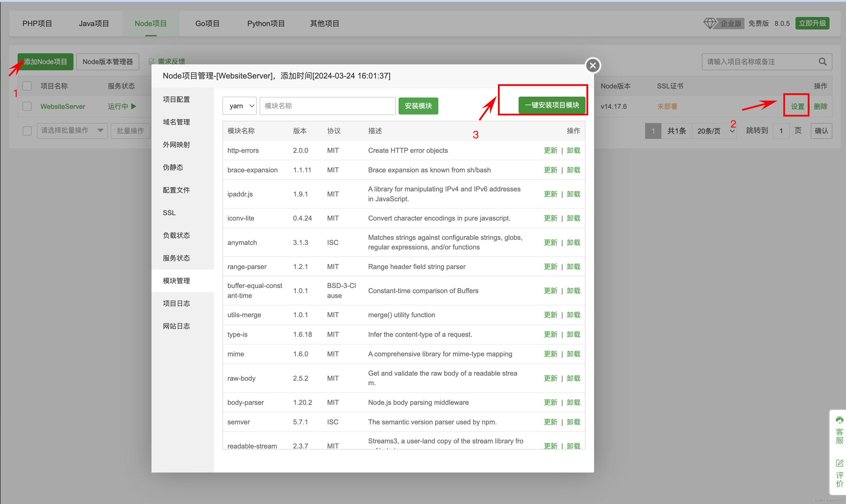846x504 pixels.
Task: Click the 确认 page jump button
Action: (x=821, y=131)
